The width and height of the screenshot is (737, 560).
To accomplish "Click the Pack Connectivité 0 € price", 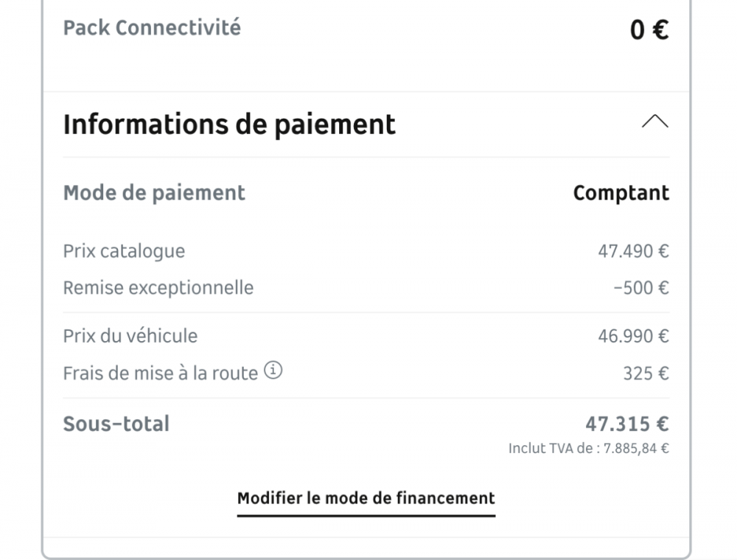I will point(649,30).
